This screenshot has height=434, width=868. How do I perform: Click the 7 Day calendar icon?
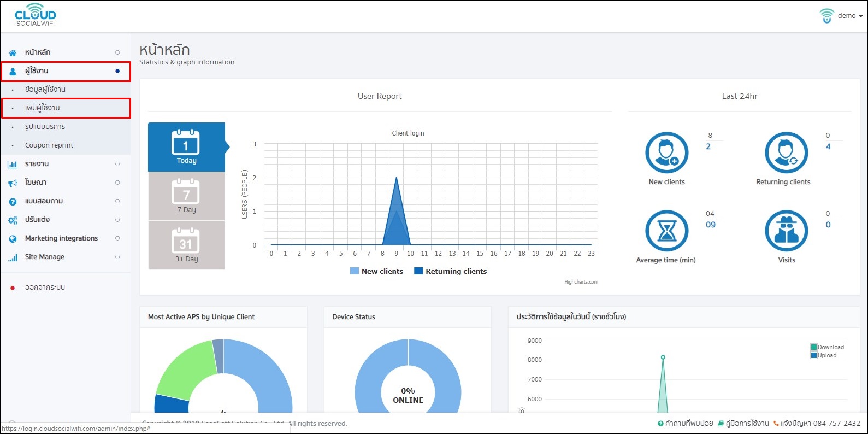pyautogui.click(x=186, y=192)
